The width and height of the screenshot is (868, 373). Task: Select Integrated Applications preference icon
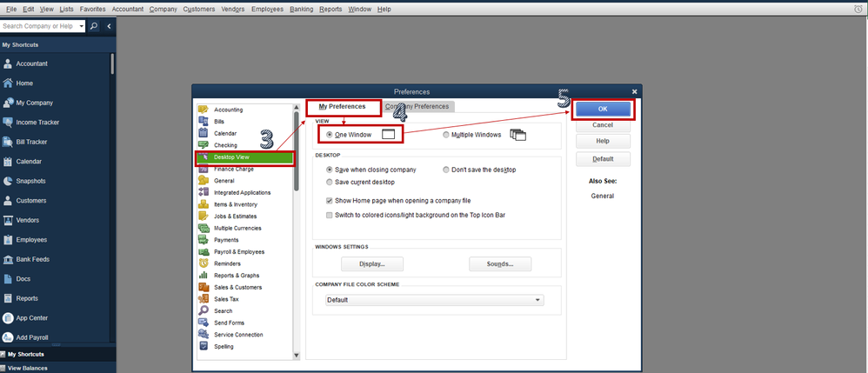coord(204,193)
